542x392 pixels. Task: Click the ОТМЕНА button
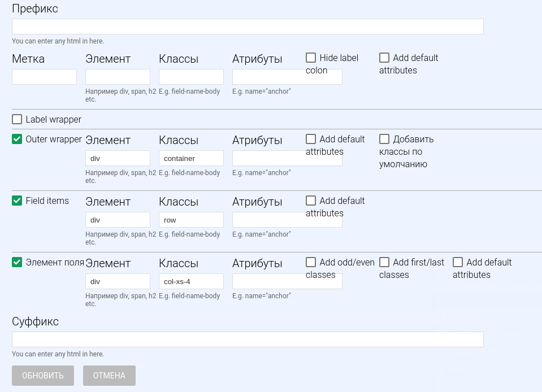coord(109,376)
